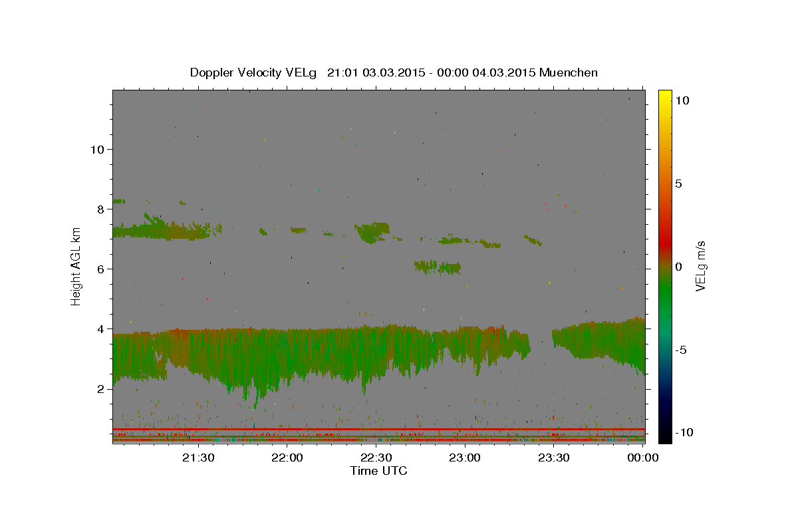Pick the black bottom of the colorbar
The height and width of the screenshot is (532, 798).
[x=664, y=437]
